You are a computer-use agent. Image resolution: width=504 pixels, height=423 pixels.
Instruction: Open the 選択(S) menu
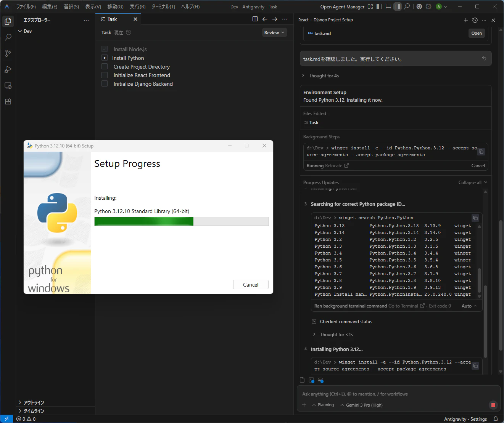pos(71,6)
